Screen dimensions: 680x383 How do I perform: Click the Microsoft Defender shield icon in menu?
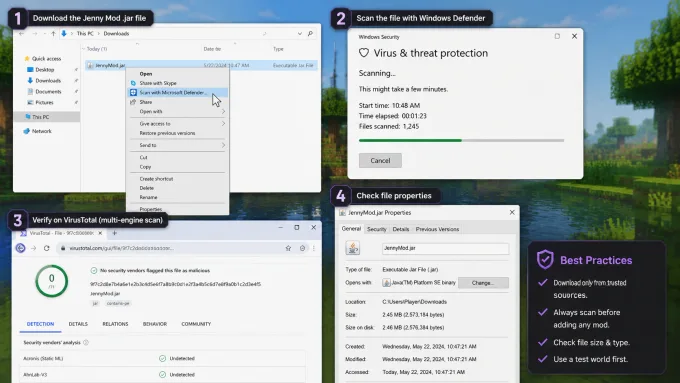(x=134, y=92)
